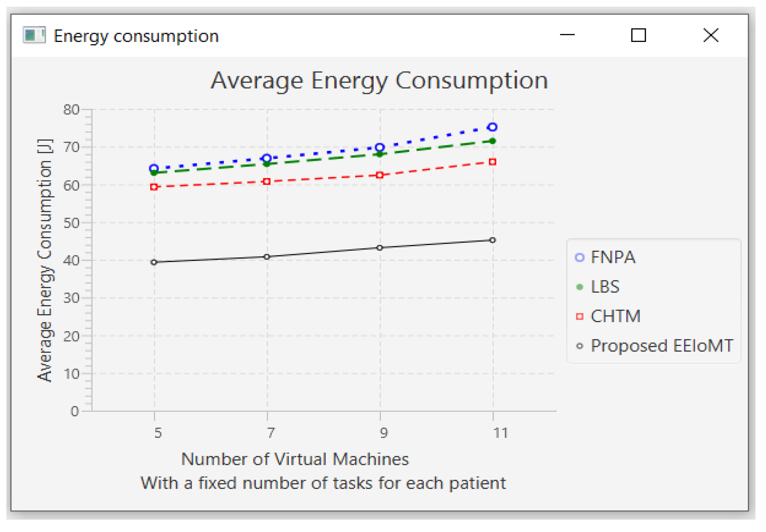Click the Proposed EEIoMT legend marker

pos(580,346)
